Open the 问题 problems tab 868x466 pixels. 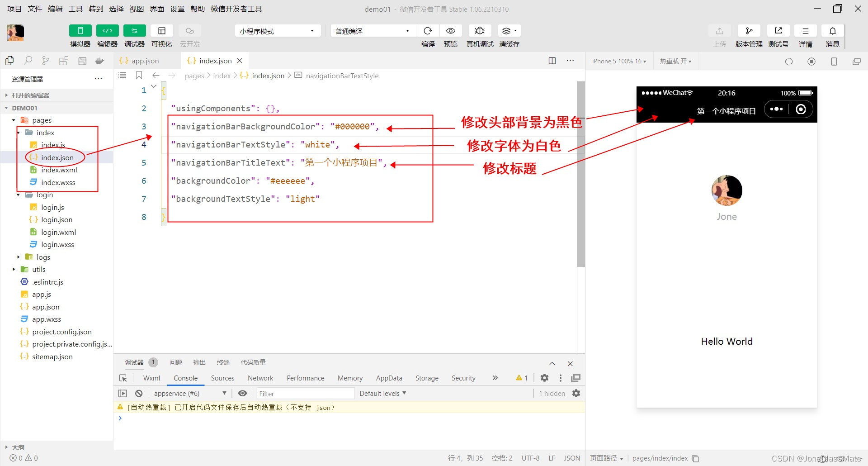[176, 362]
